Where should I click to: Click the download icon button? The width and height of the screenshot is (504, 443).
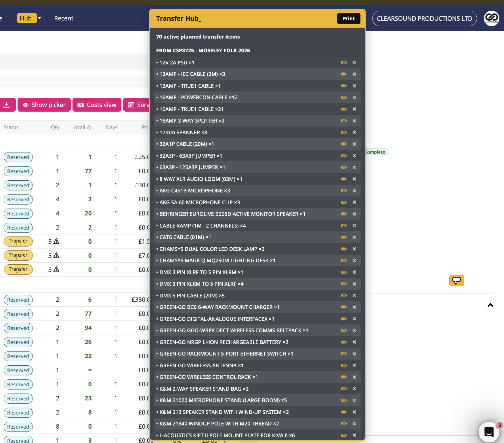point(7,105)
